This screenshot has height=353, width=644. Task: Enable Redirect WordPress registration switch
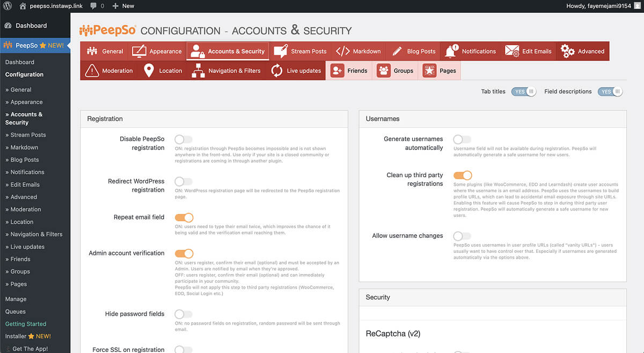point(184,182)
